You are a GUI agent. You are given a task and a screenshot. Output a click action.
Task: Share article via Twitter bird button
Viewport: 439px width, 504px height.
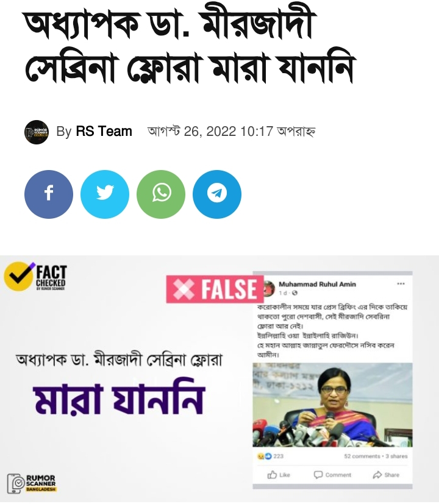pyautogui.click(x=105, y=194)
